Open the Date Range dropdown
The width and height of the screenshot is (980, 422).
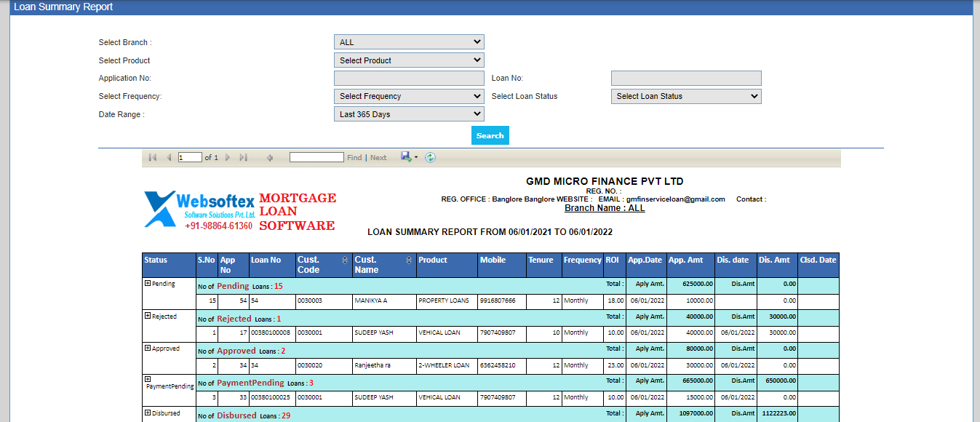(x=409, y=114)
